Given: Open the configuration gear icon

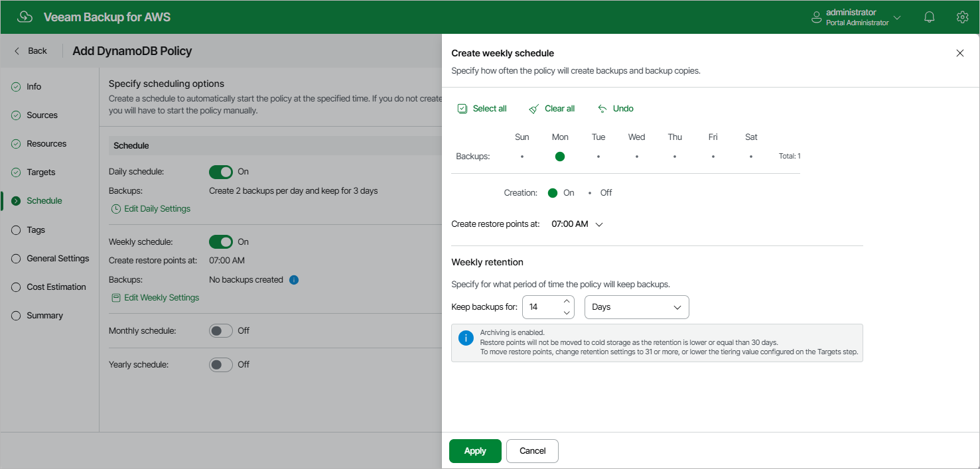Looking at the screenshot, I should pyautogui.click(x=962, y=17).
